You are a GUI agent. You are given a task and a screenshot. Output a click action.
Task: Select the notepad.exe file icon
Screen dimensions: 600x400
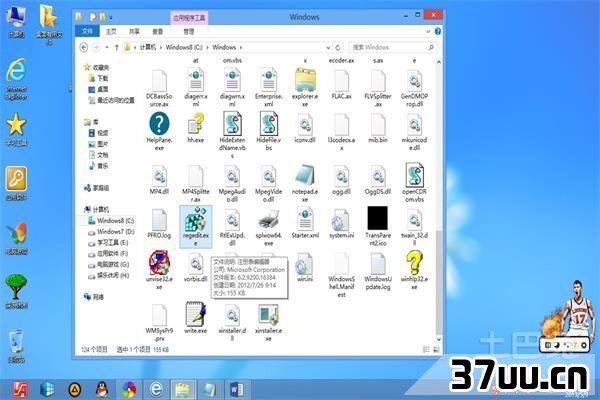[305, 175]
